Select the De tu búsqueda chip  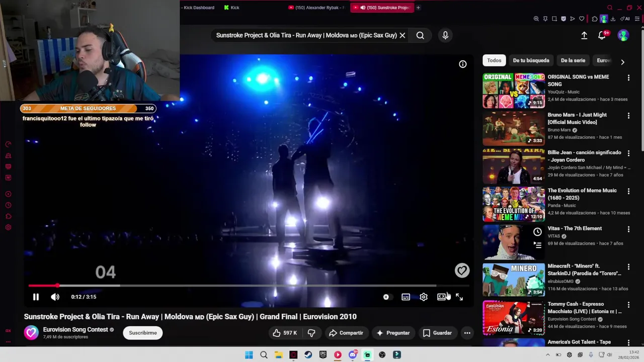click(531, 60)
